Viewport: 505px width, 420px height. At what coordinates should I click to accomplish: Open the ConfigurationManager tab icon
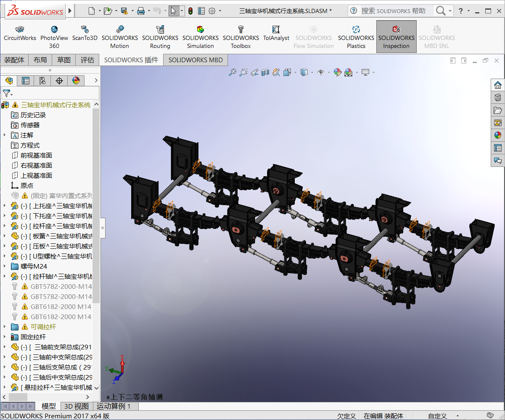click(42, 81)
